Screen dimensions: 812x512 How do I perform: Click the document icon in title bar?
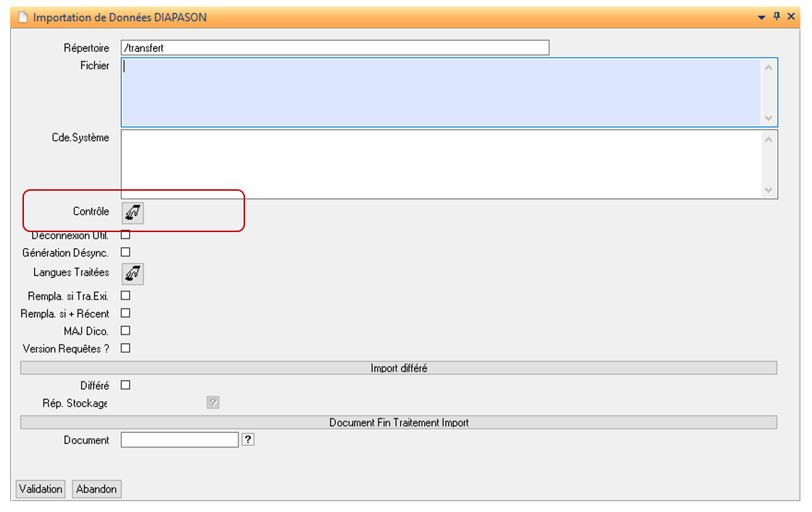tap(22, 17)
